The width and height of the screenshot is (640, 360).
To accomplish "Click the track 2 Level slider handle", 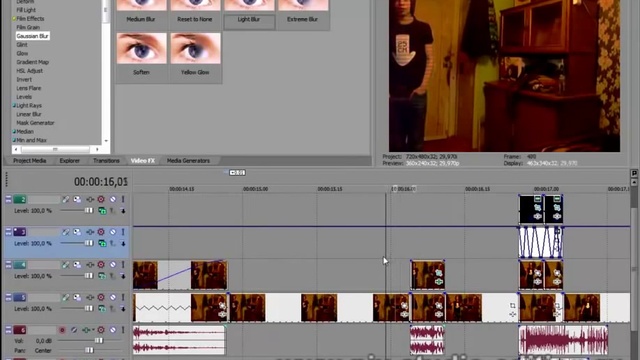I will (x=88, y=211).
